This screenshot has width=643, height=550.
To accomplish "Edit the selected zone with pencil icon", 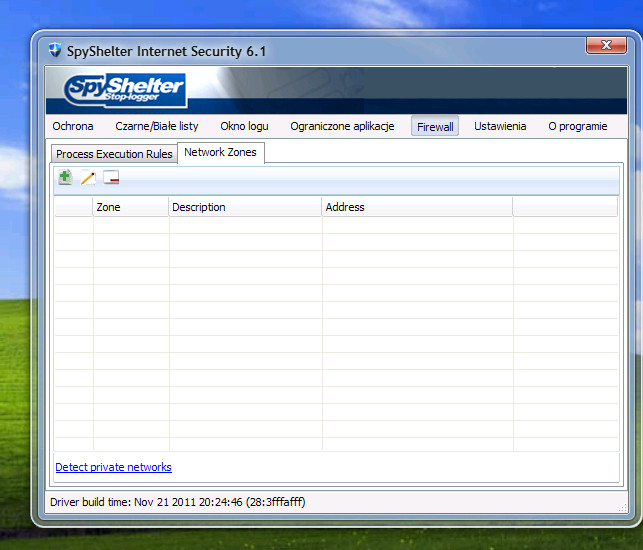I will pyautogui.click(x=88, y=178).
